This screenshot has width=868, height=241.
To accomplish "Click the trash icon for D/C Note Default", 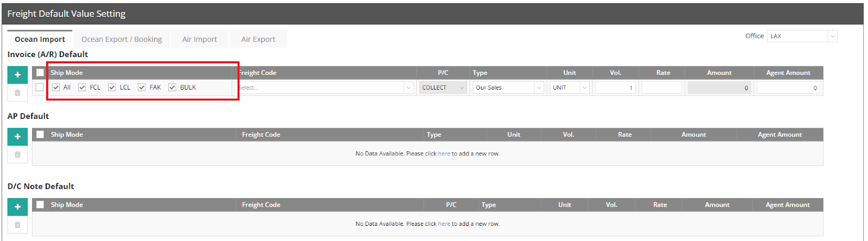I will click(x=17, y=225).
